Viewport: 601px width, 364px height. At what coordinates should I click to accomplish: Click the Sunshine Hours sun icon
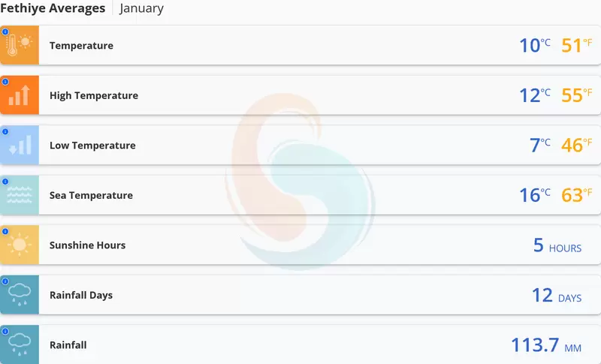tap(20, 245)
